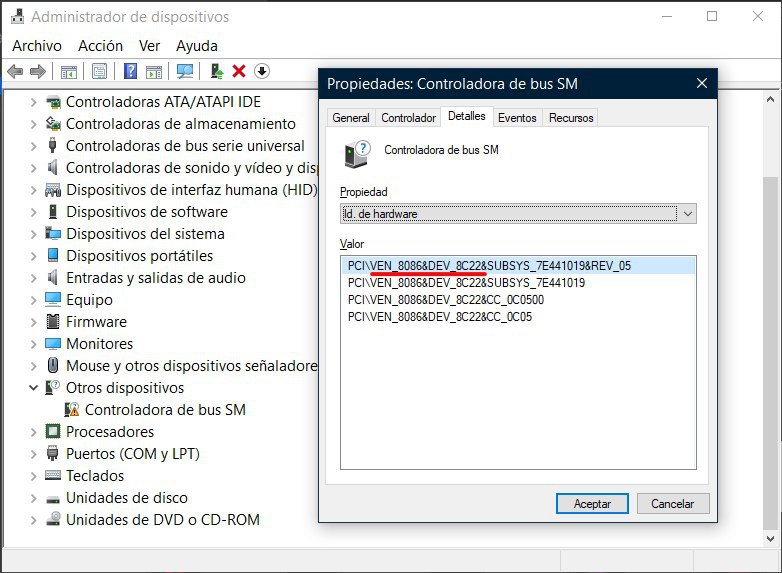The height and width of the screenshot is (573, 782).
Task: Show console tree toolbar icon
Action: tap(69, 72)
